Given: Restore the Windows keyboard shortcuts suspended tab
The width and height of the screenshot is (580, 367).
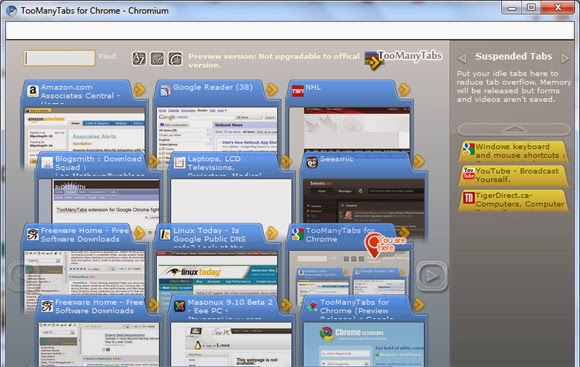Looking at the screenshot, I should pyautogui.click(x=513, y=151).
